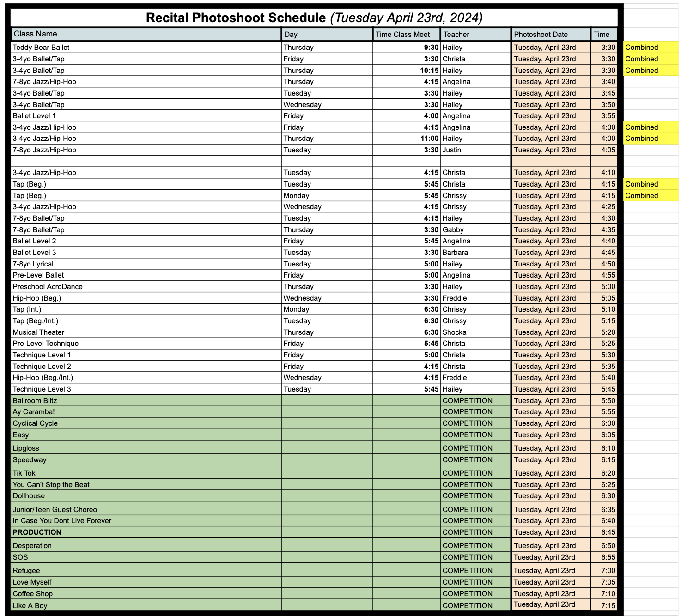Select the teacher cell reading Shocka
This screenshot has width=681, height=616.
[x=475, y=332]
